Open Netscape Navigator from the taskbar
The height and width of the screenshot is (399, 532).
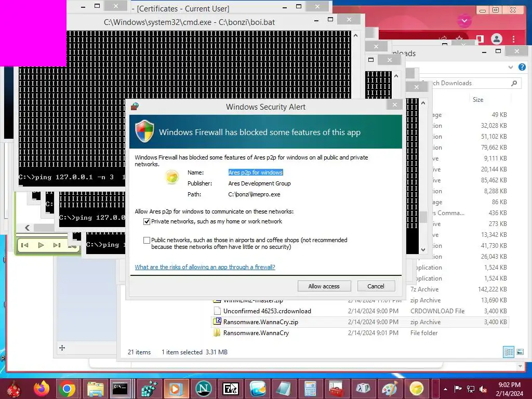[204, 389]
